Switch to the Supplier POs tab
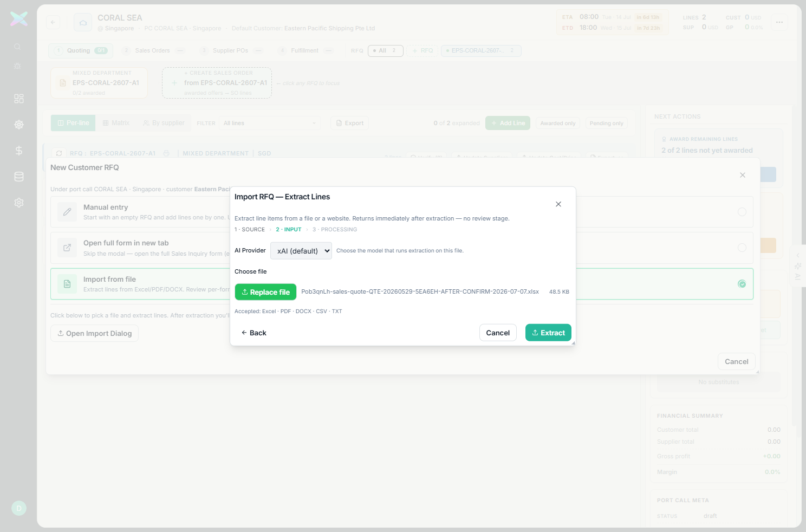 (x=231, y=51)
